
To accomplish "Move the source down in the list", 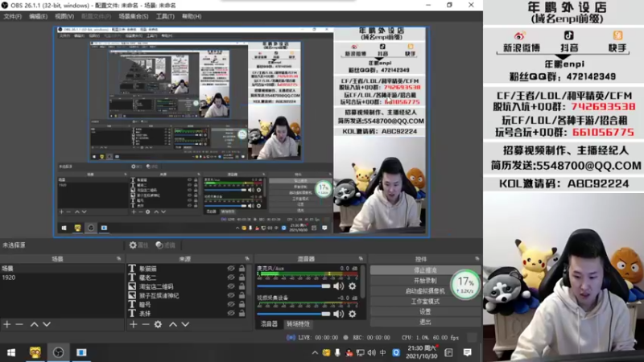I will [186, 324].
